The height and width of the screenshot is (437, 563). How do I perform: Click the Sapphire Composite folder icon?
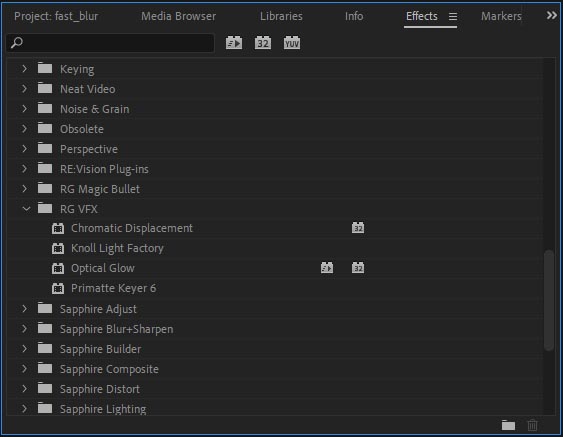tap(45, 368)
